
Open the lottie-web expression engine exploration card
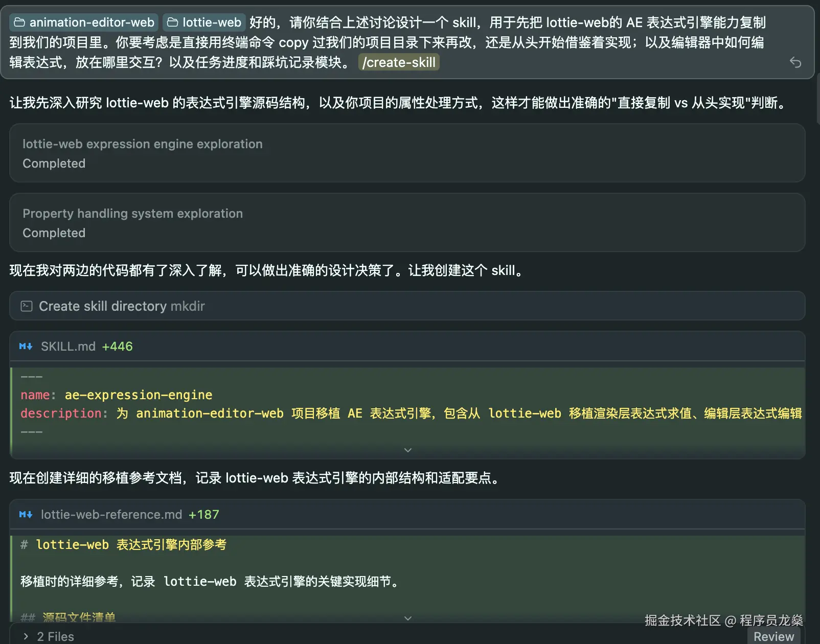(x=407, y=153)
